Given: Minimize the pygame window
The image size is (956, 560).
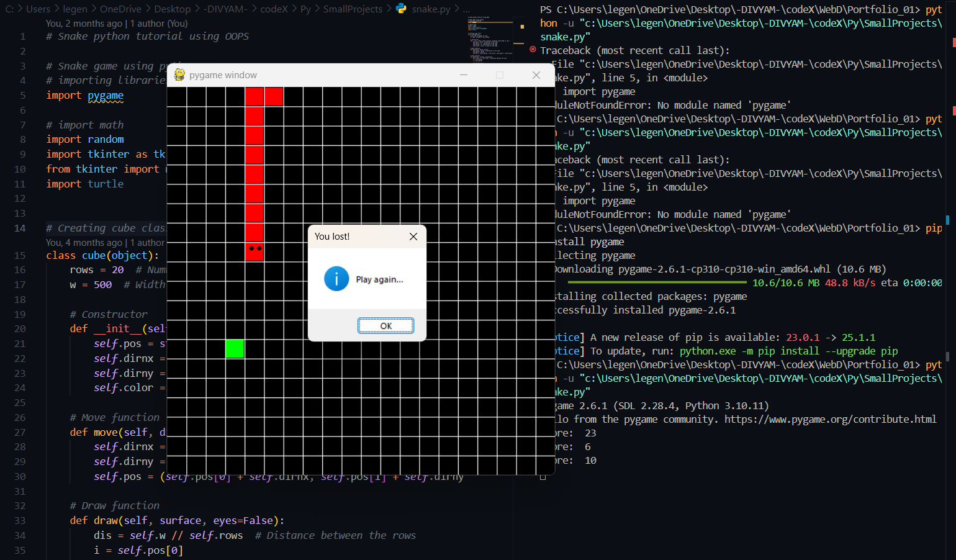Looking at the screenshot, I should pyautogui.click(x=463, y=75).
